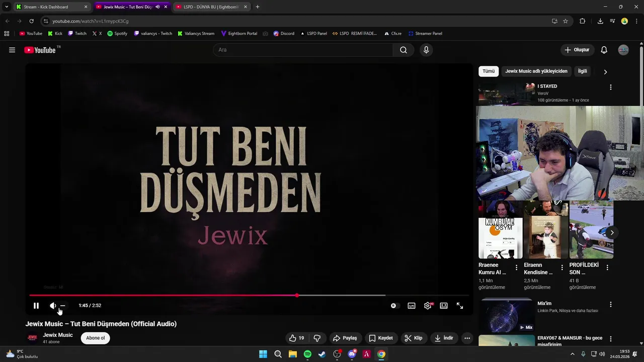The width and height of the screenshot is (644, 362).
Task: Save the video with Kaydet
Action: [381, 338]
